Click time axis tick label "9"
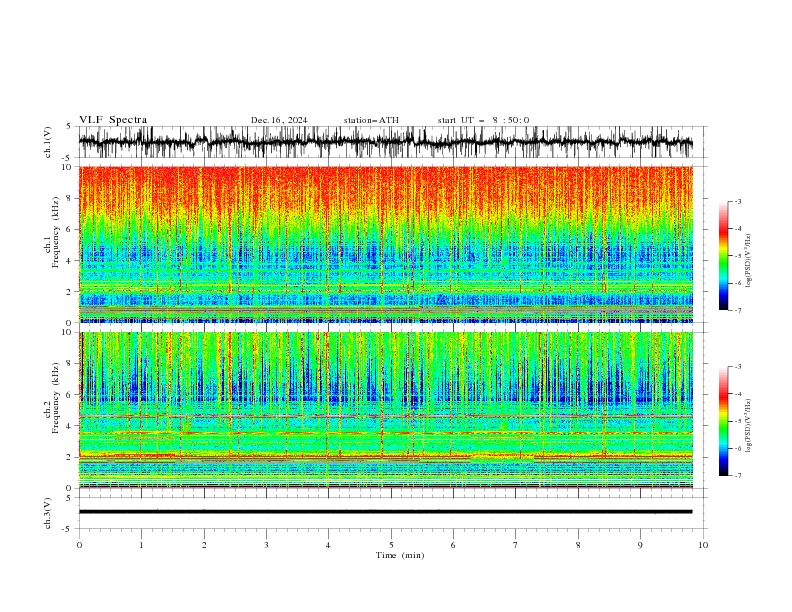 (x=640, y=545)
